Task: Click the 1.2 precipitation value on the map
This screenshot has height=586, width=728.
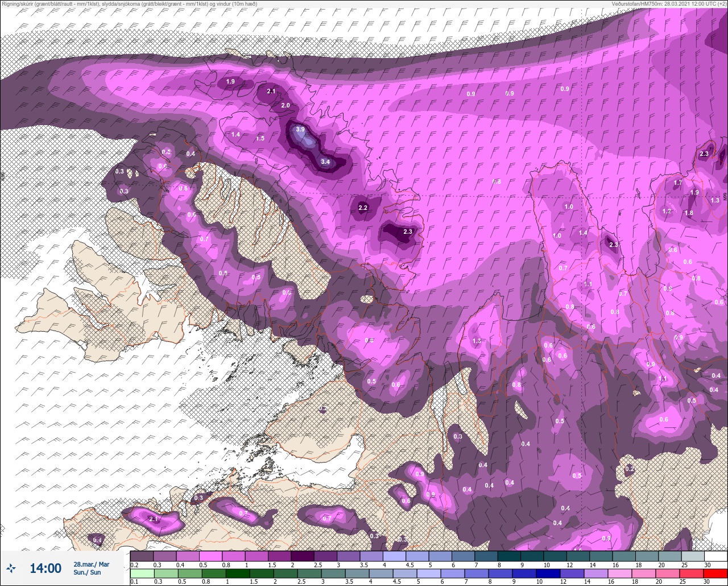Action: (667, 212)
